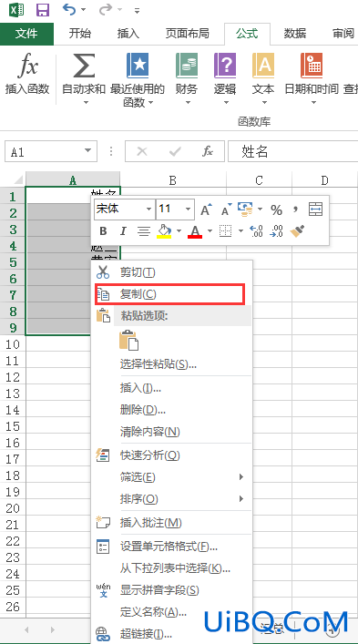
Task: Click the decrease decimal icon
Action: (276, 231)
